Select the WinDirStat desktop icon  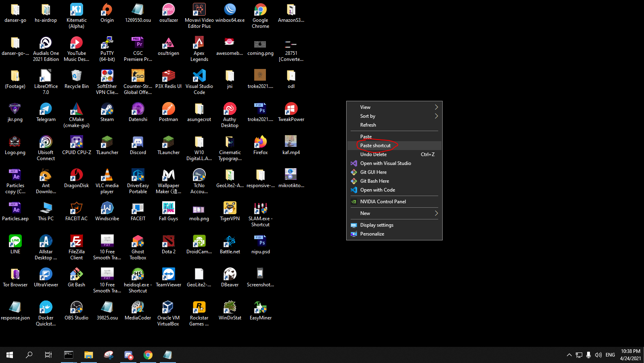(x=230, y=311)
